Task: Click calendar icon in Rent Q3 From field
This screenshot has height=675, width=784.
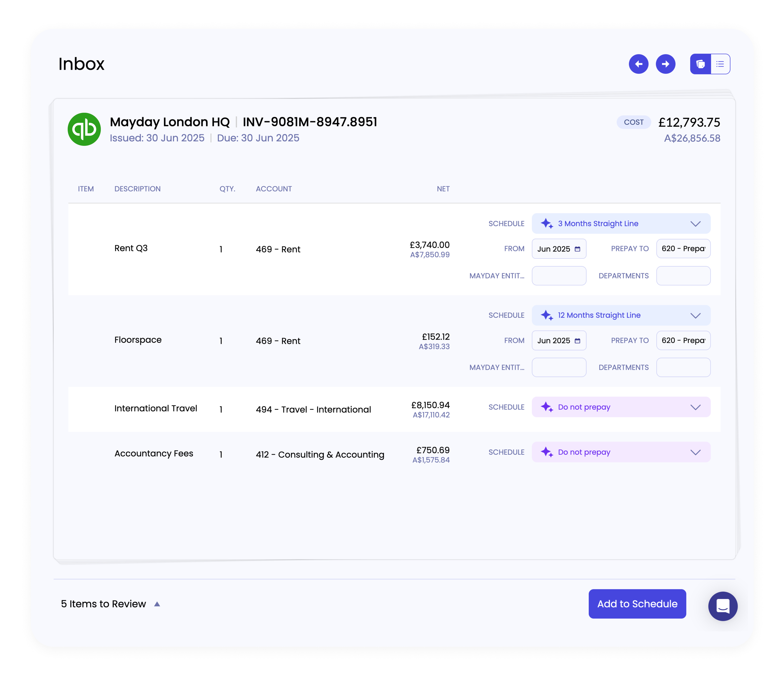Action: 577,249
